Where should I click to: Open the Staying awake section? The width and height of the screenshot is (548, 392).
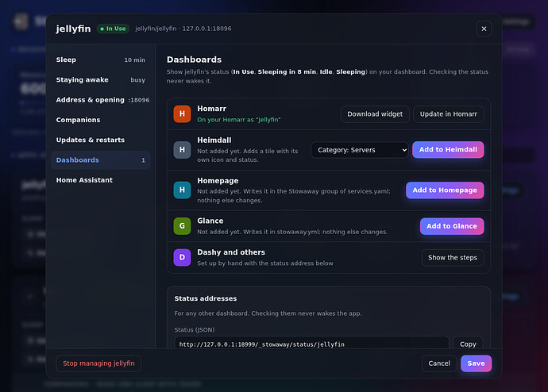click(x=101, y=80)
